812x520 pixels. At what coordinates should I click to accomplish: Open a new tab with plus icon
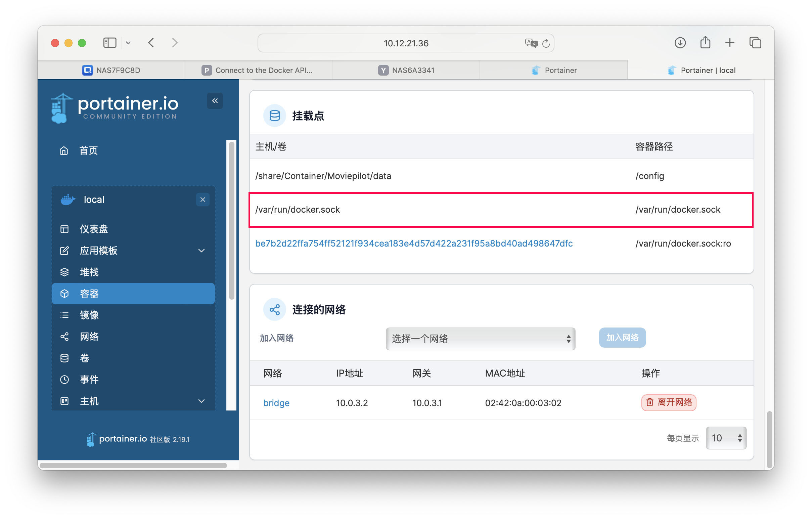tap(730, 43)
